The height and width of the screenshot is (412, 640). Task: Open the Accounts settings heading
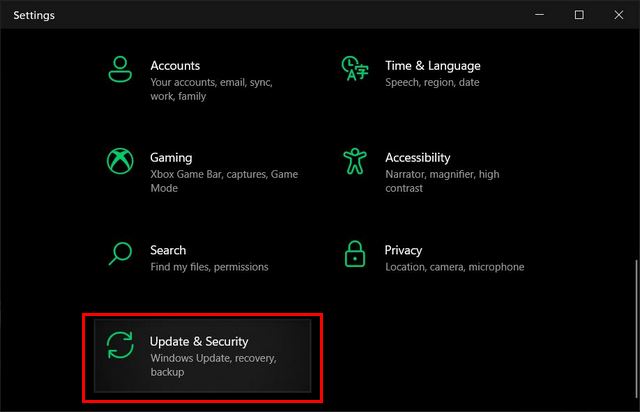(x=175, y=66)
